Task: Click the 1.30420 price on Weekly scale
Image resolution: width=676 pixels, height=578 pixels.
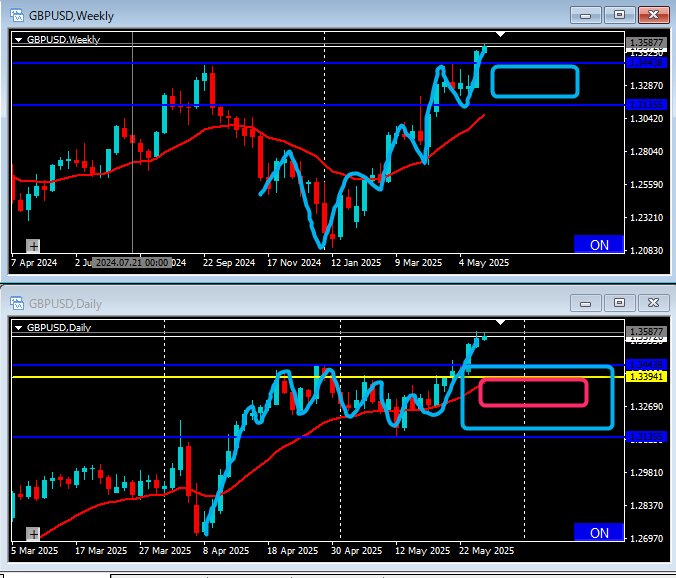Action: tap(646, 118)
